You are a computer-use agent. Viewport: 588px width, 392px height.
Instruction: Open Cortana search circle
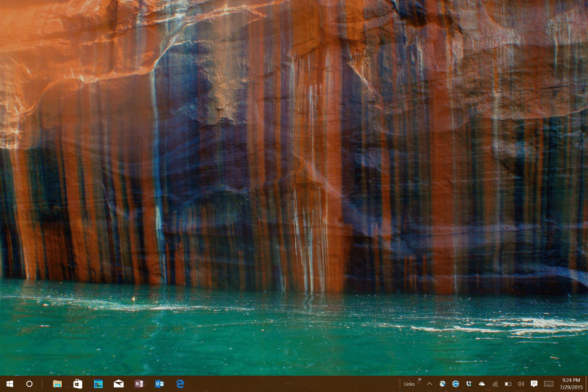tap(29, 384)
